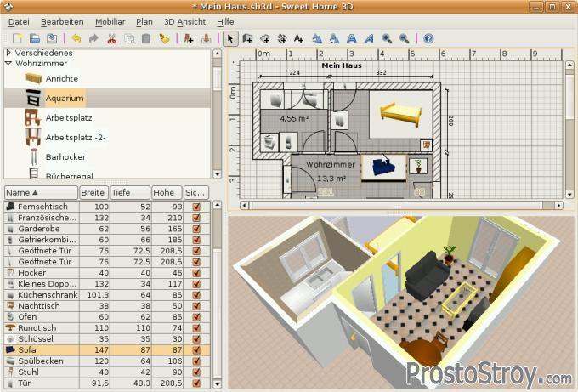This screenshot has width=578, height=392.
Task: Click the blue sofa in the plan
Action: pos(383,168)
